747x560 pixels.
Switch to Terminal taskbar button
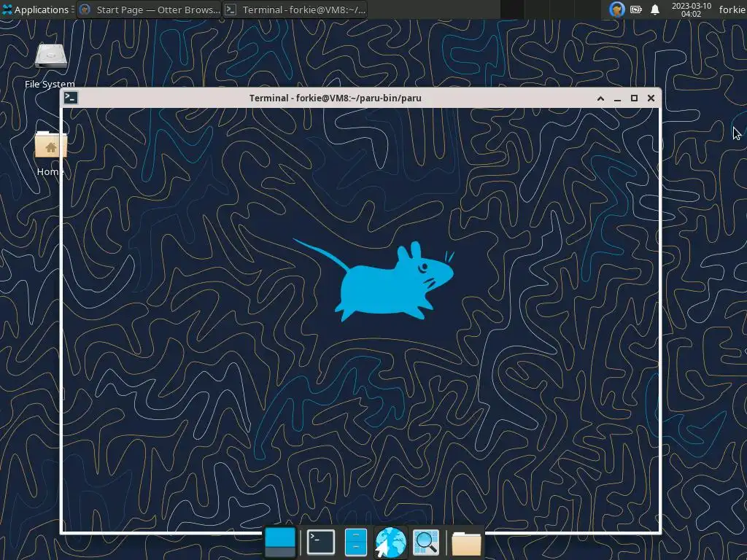[295, 9]
